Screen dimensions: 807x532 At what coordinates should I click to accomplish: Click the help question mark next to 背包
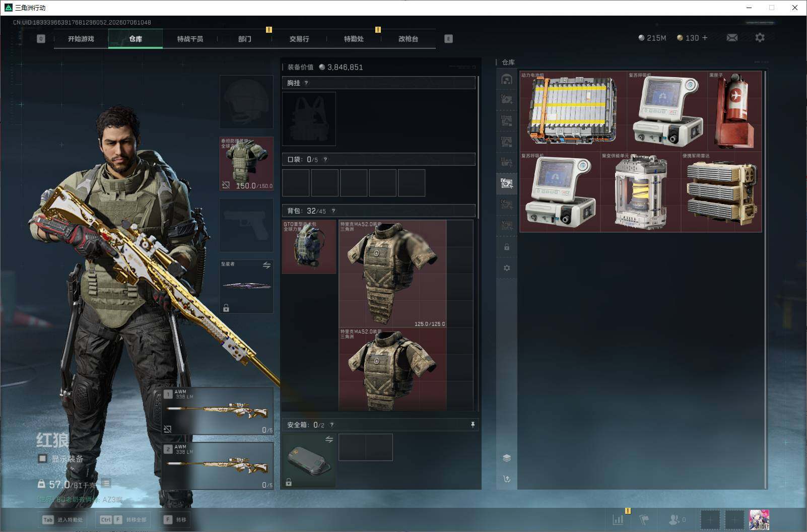point(333,211)
